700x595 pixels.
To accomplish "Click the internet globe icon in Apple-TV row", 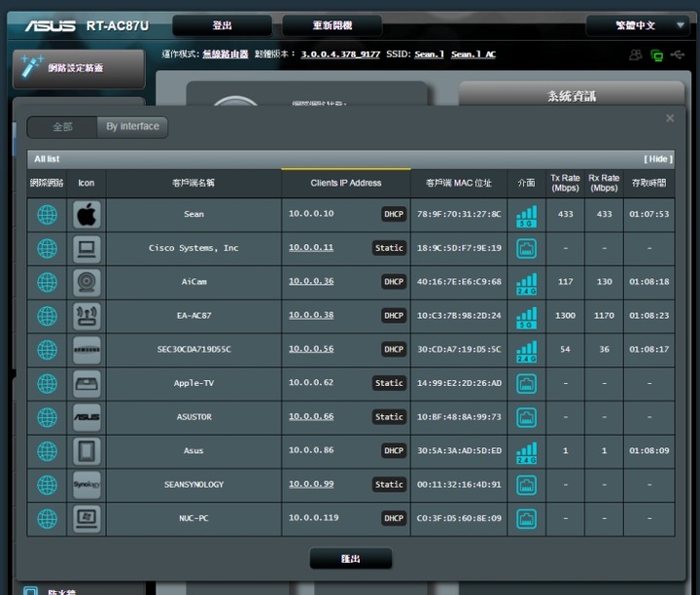I will [47, 384].
